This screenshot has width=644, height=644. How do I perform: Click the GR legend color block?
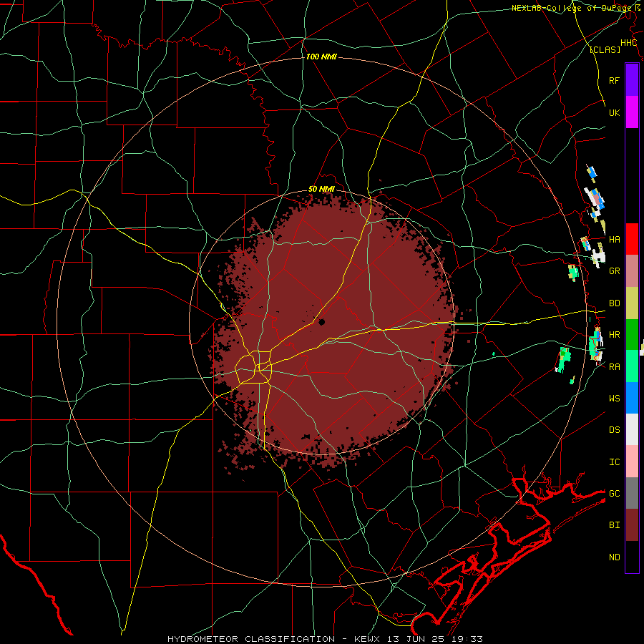click(x=632, y=271)
